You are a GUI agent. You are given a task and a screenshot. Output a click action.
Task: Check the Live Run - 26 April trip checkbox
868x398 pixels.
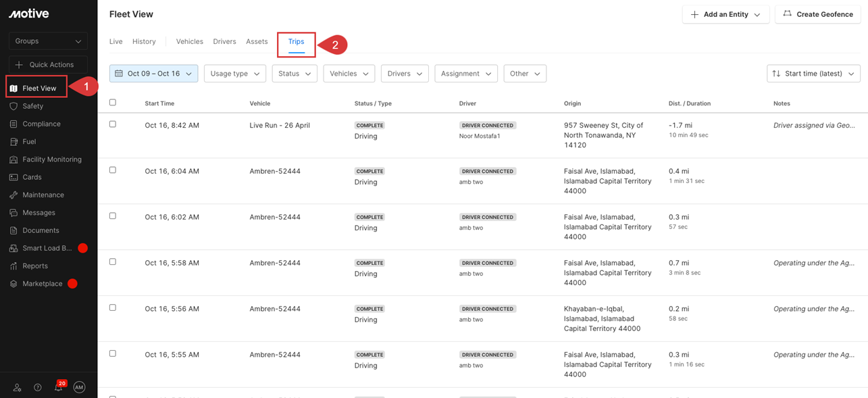[113, 124]
